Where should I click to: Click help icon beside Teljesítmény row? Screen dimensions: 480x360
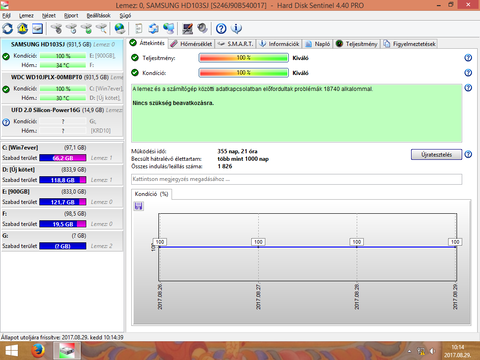point(468,58)
